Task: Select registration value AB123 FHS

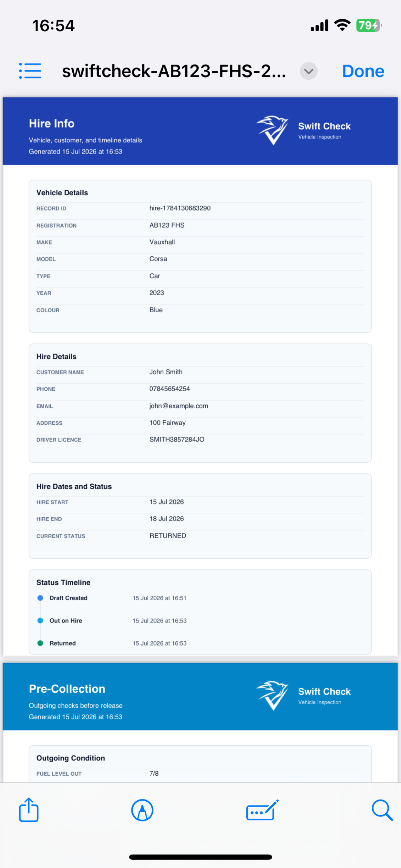Action: (x=167, y=225)
